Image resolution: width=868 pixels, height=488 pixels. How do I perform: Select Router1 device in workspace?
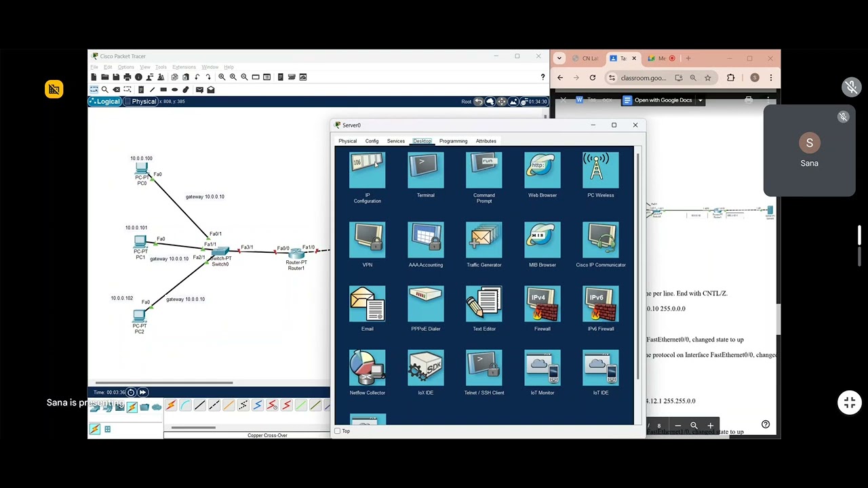pyautogui.click(x=296, y=253)
